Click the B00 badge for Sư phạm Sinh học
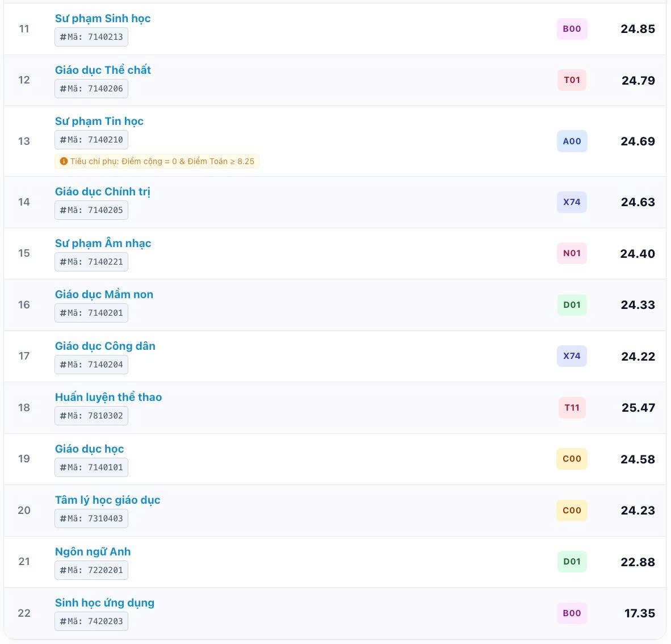The width and height of the screenshot is (671, 644). coord(572,29)
